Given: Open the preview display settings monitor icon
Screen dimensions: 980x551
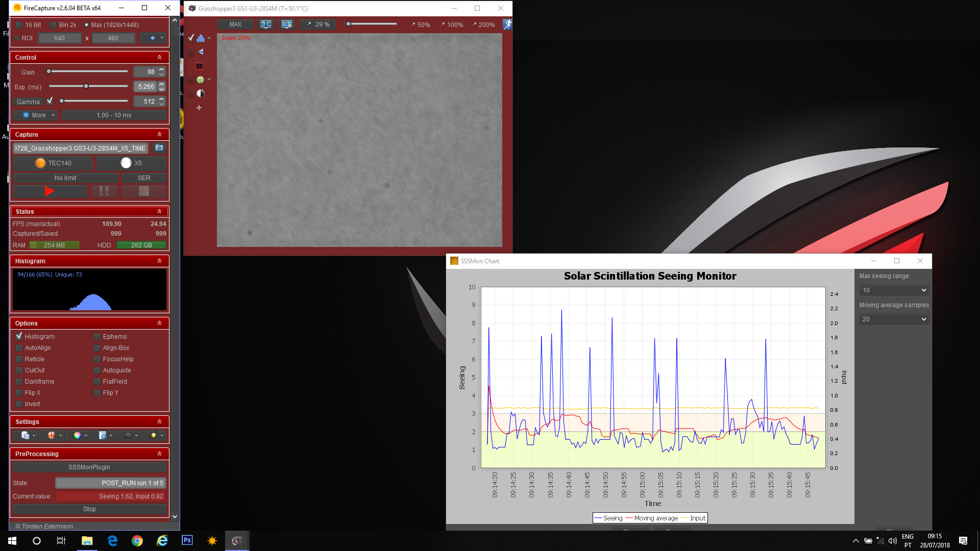Looking at the screenshot, I should coord(287,24).
